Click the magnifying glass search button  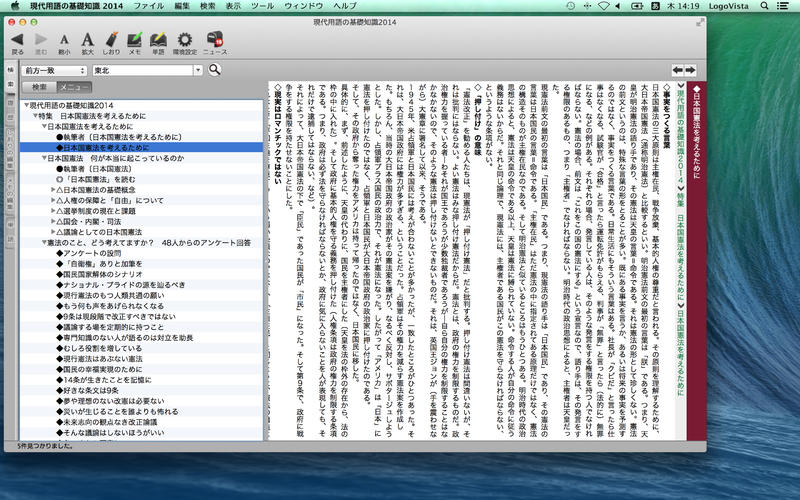(x=214, y=70)
